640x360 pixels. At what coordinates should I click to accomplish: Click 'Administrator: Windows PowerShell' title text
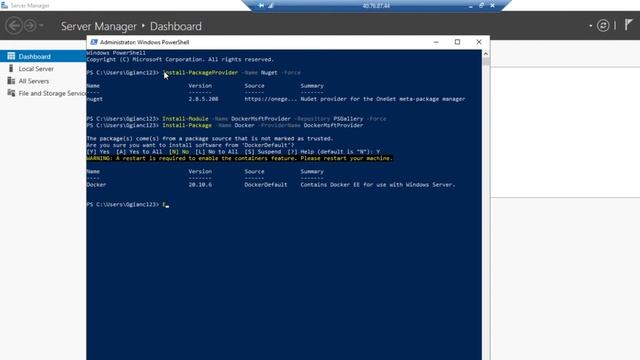tap(144, 42)
